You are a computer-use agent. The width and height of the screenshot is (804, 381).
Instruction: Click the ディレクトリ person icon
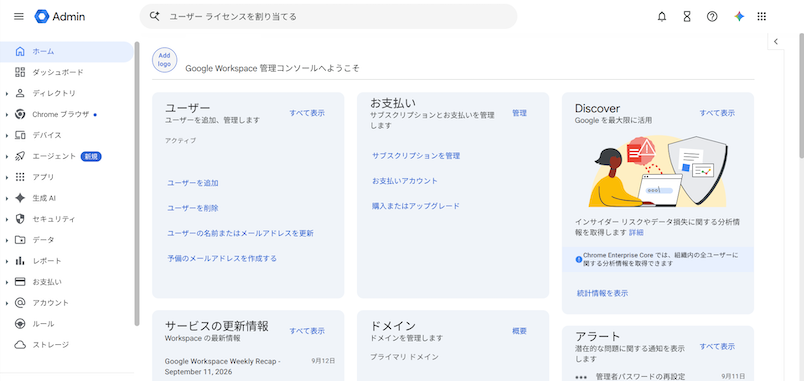[20, 93]
